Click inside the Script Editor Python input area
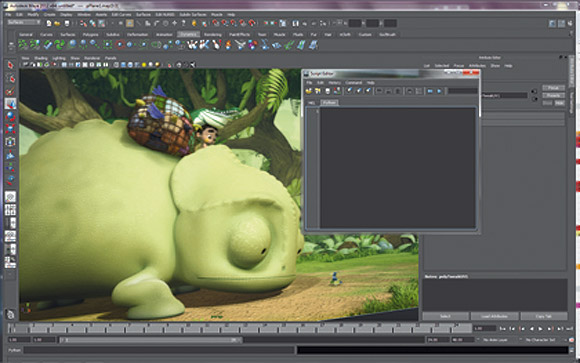Screen dimensions: 580x363 tap(398, 168)
